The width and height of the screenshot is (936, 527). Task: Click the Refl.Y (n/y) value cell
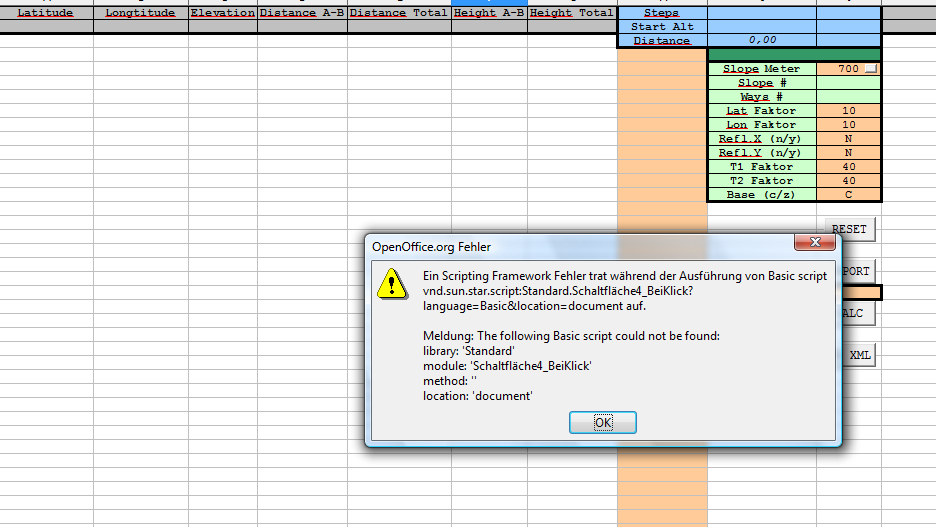pos(848,153)
